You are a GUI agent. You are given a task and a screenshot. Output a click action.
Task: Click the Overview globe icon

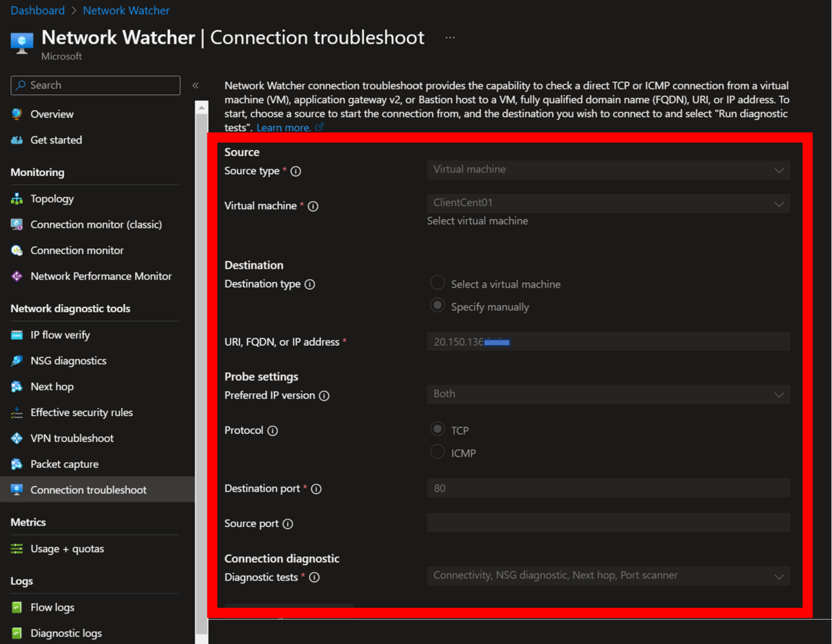pyautogui.click(x=17, y=114)
